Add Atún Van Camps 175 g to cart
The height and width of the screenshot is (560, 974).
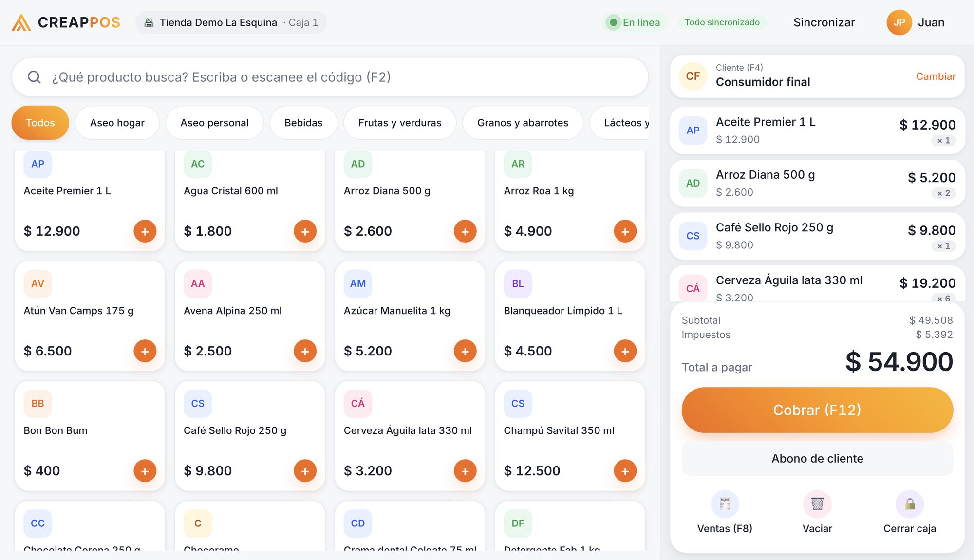pos(145,351)
